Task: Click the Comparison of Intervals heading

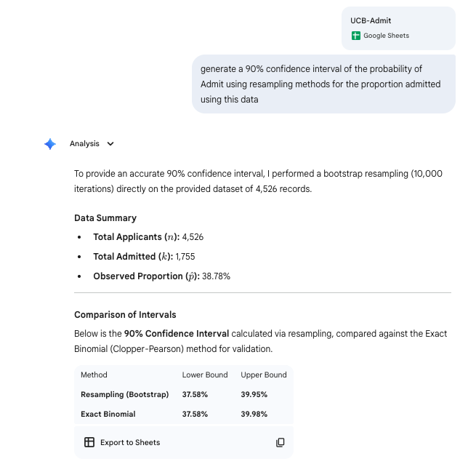Action: point(125,315)
